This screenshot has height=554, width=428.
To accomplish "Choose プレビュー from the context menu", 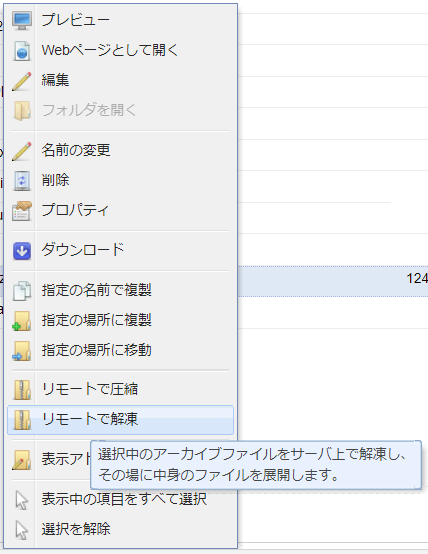I will coord(121,20).
